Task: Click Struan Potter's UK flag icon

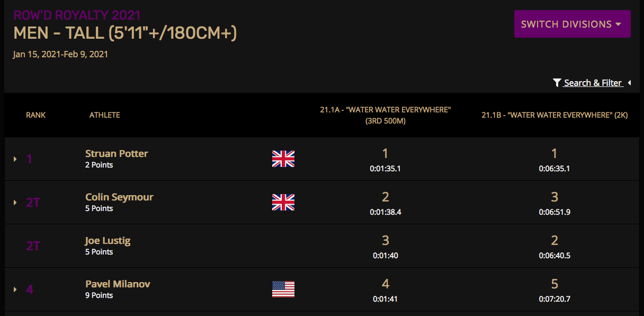Action: point(283,159)
